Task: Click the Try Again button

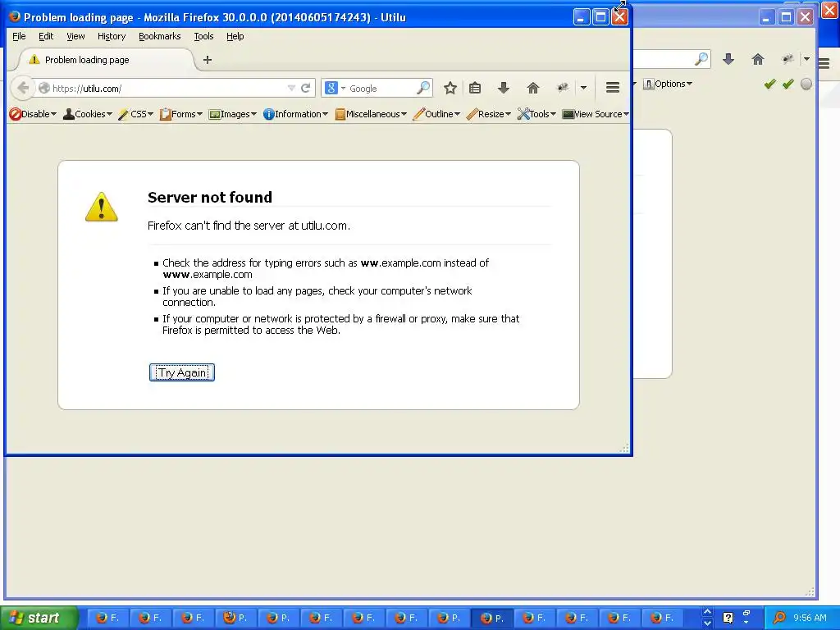Action: point(182,372)
